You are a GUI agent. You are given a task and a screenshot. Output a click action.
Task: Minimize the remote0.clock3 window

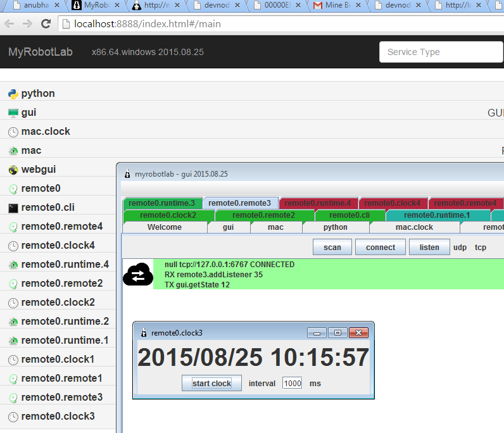point(317,333)
